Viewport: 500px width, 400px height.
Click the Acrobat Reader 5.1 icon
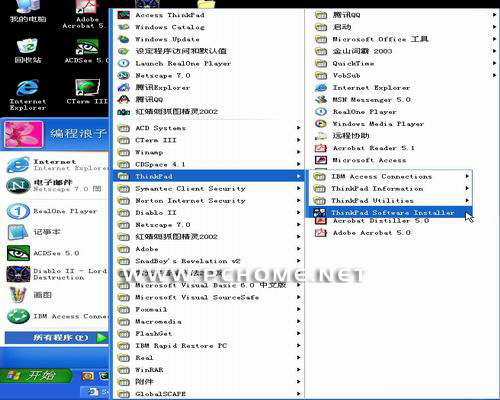[321, 148]
